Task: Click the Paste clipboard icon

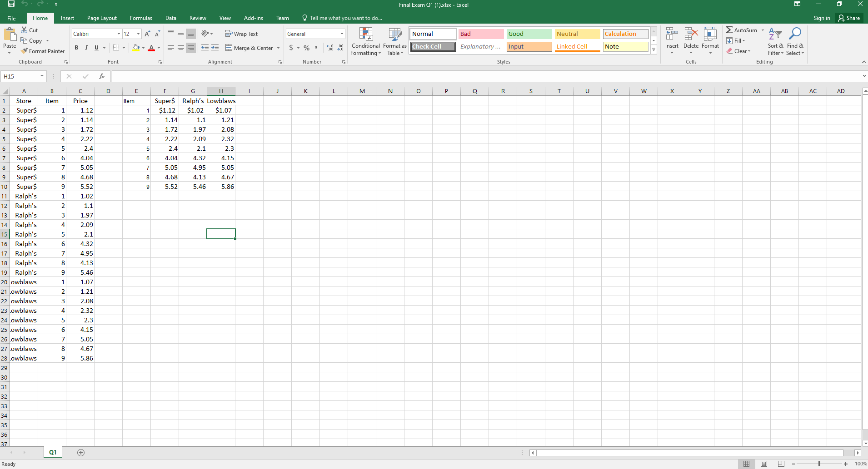Action: 10,35
